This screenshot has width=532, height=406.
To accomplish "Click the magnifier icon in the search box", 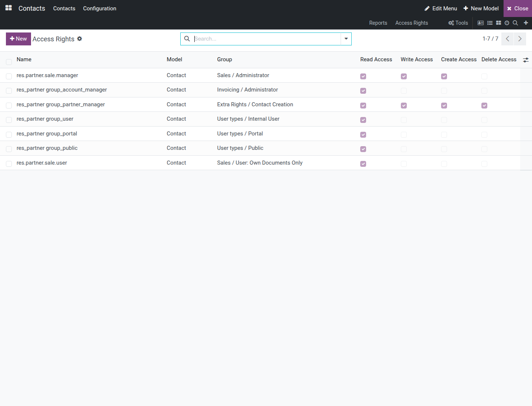I will (x=187, y=39).
